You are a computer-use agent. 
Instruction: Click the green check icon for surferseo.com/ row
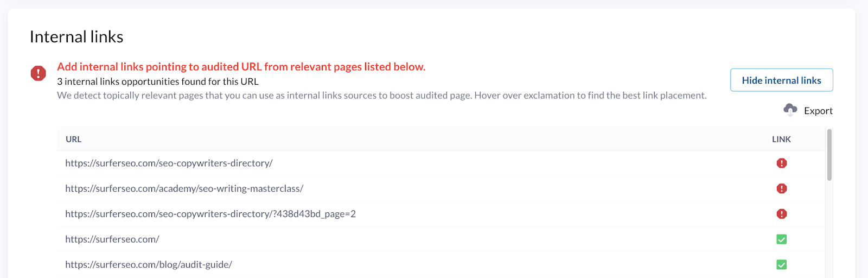click(782, 239)
